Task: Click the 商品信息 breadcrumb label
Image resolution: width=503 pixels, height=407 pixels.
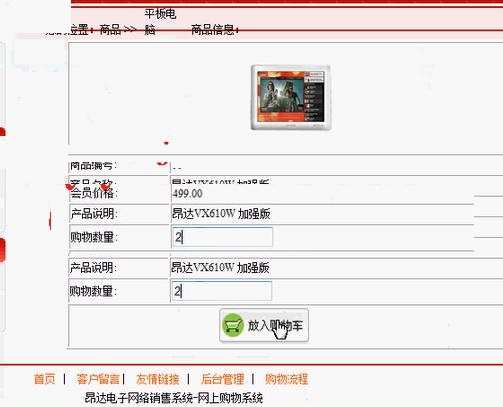Action: click(213, 30)
